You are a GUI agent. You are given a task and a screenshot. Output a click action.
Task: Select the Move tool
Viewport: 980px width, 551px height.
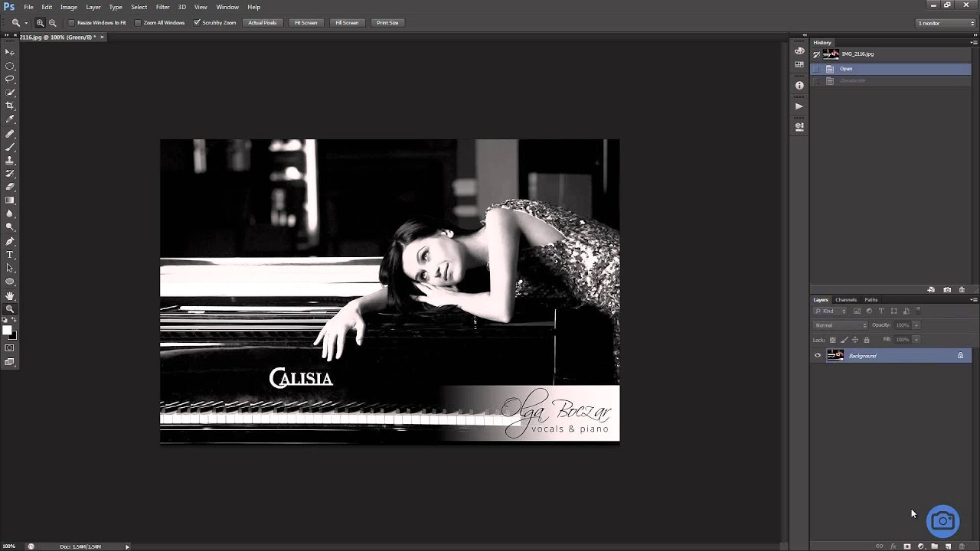[10, 52]
